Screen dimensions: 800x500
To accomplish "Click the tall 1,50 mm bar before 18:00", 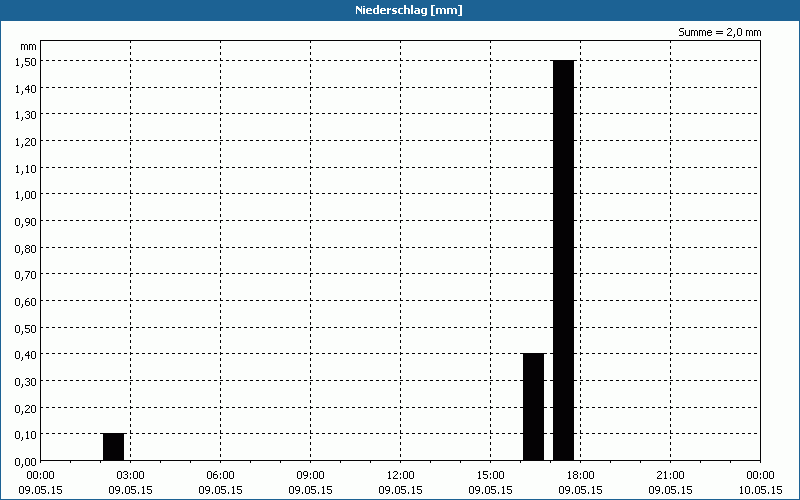I will pos(564,260).
